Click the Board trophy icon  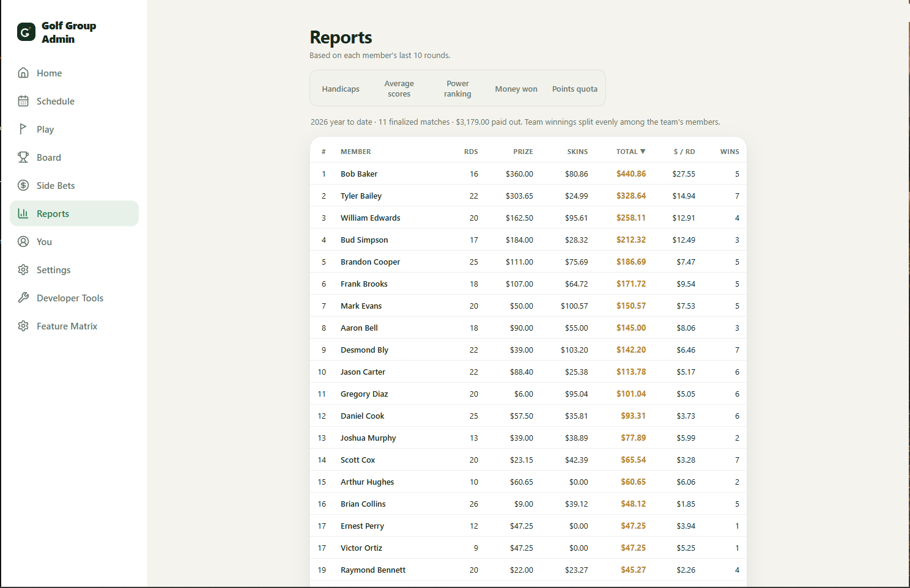23,157
